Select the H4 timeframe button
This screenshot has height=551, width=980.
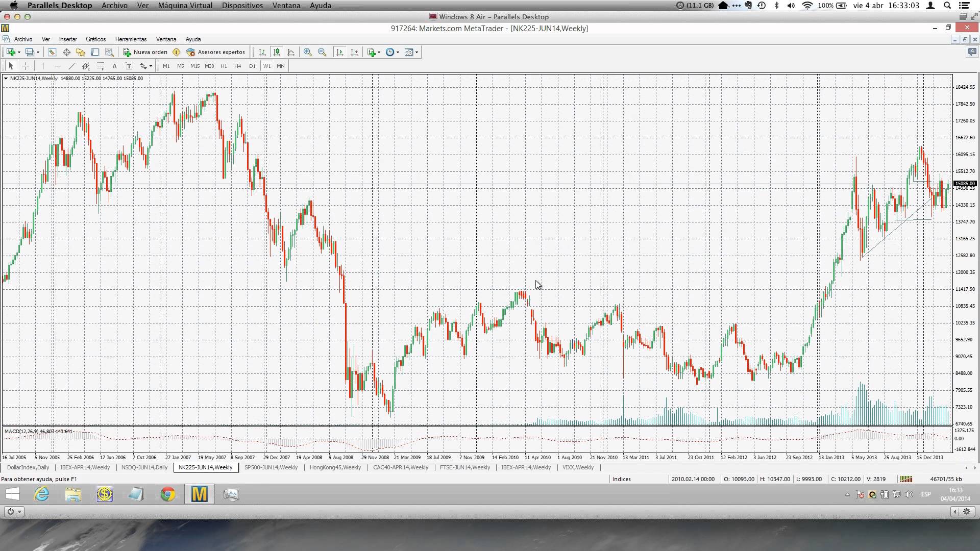pyautogui.click(x=237, y=66)
